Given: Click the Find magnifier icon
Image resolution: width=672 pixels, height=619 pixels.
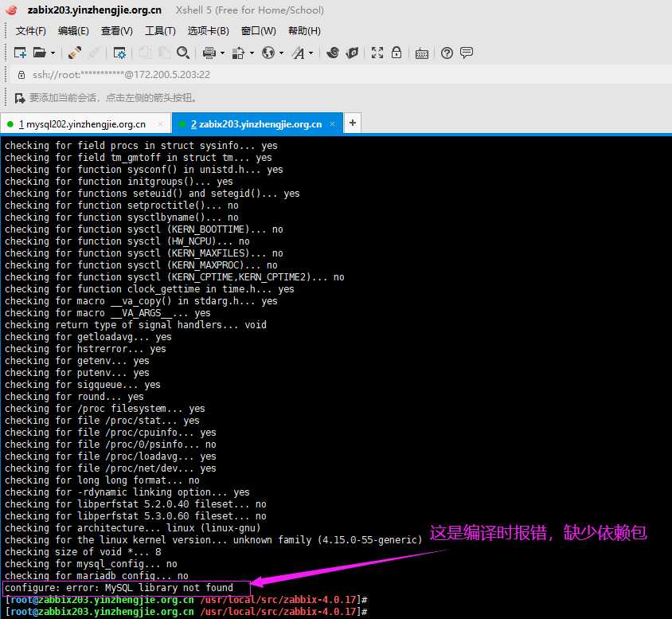Looking at the screenshot, I should pyautogui.click(x=183, y=53).
